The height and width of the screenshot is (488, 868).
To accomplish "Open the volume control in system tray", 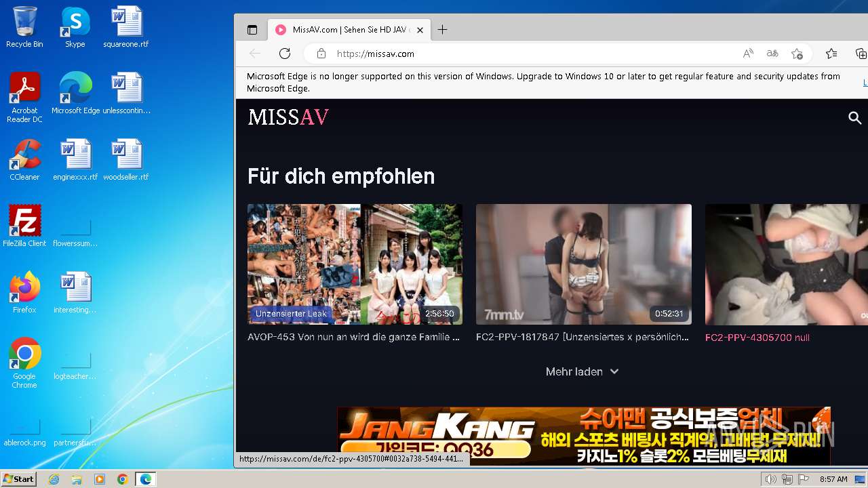I will point(770,479).
